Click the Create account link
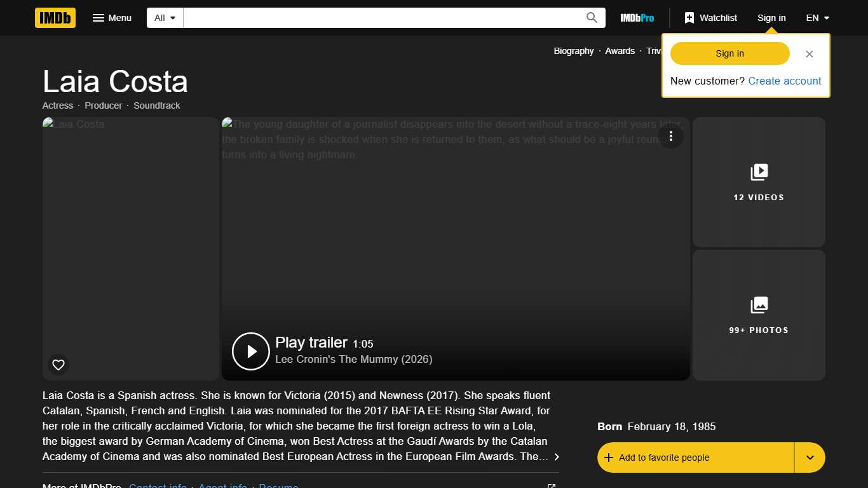The height and width of the screenshot is (488, 868). pos(785,81)
